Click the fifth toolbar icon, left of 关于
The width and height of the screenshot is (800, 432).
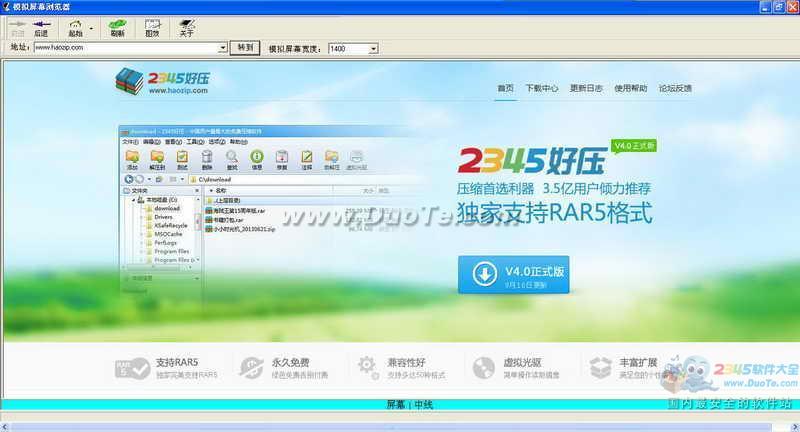(x=152, y=24)
